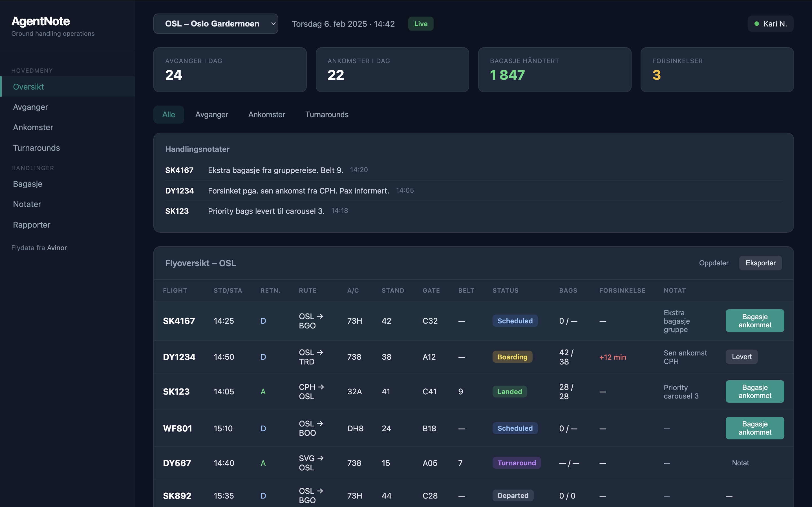Select the Alle filter tab
Screen dimensions: 812x507
pos(168,115)
